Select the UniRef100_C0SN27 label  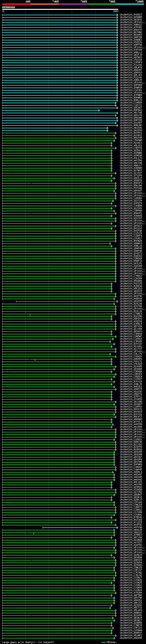[x=131, y=578]
